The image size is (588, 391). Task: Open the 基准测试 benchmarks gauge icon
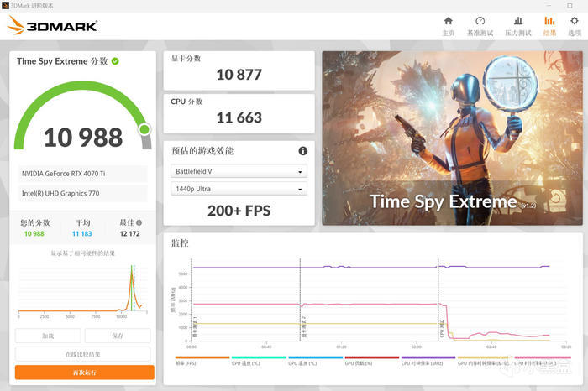(480, 21)
